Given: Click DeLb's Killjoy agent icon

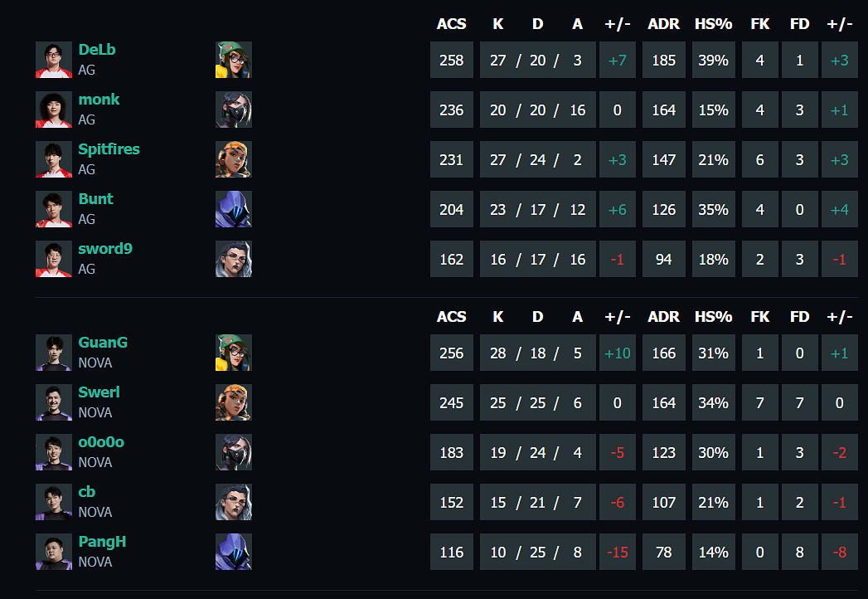Looking at the screenshot, I should tap(233, 60).
